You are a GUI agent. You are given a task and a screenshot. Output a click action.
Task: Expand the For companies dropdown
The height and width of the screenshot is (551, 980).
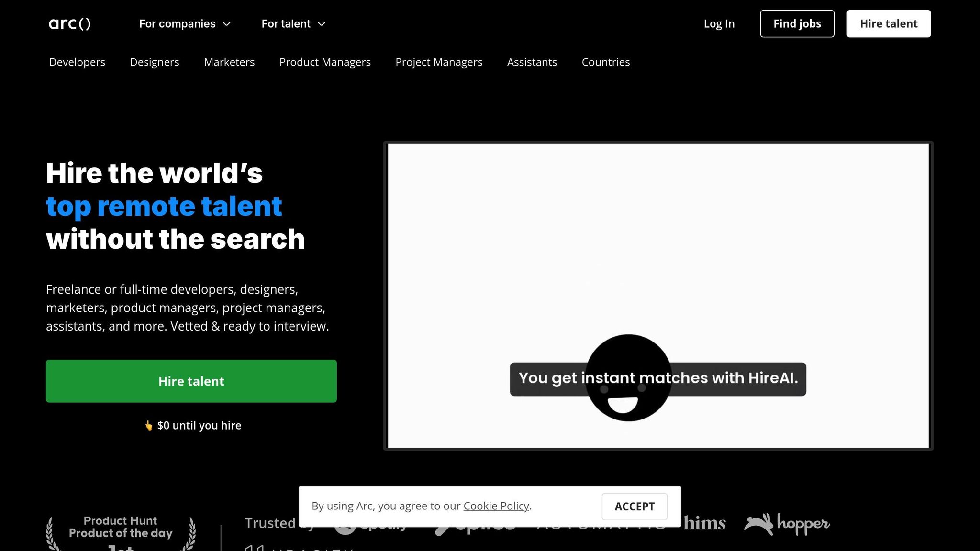click(185, 24)
